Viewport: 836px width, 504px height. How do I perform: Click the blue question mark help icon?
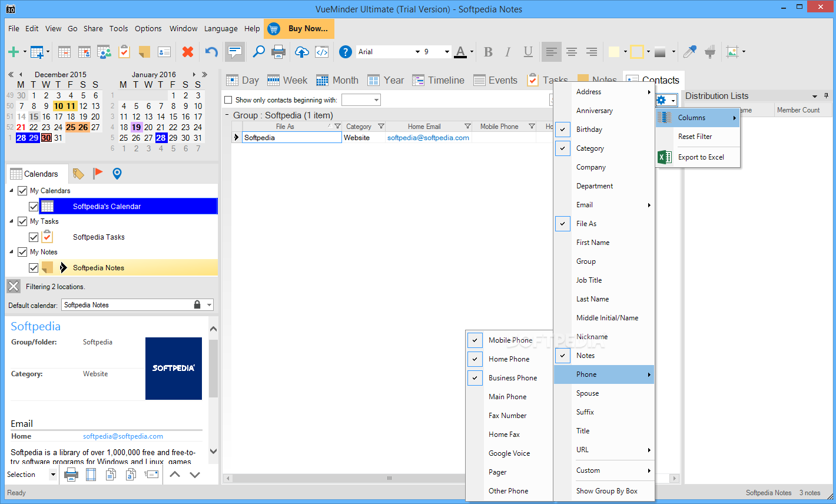(x=346, y=52)
